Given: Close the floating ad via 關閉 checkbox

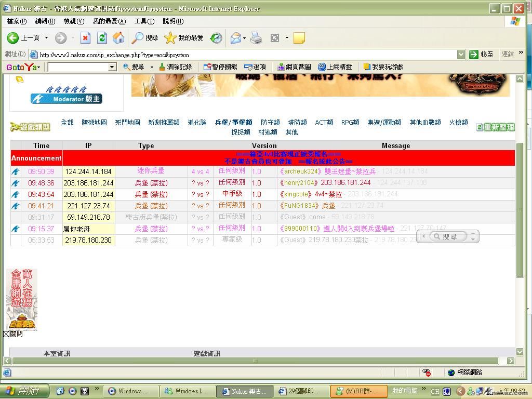Looking at the screenshot, I should coord(6,334).
